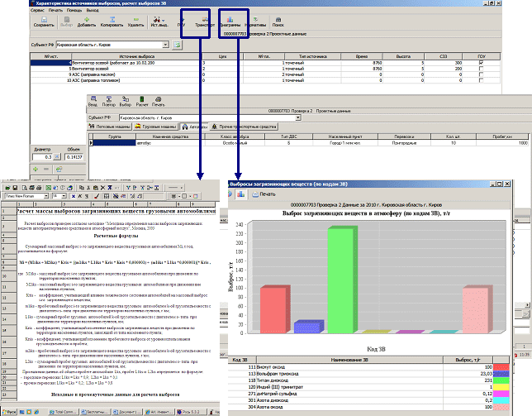This screenshot has width=532, height=416.
Task: Toggle ГОУ checkbox for АЗС (заправка маслом) row
Action: 481,74
